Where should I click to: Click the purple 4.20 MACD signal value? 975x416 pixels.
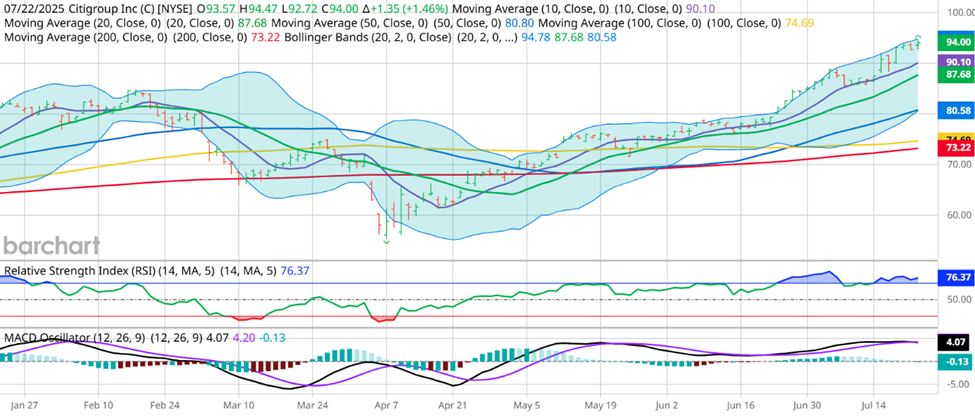coord(244,338)
